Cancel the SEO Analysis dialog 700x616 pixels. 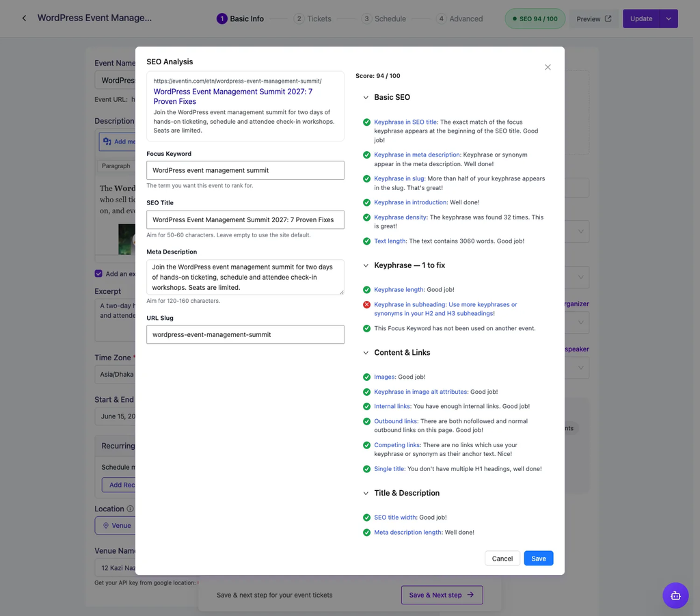pyautogui.click(x=502, y=559)
